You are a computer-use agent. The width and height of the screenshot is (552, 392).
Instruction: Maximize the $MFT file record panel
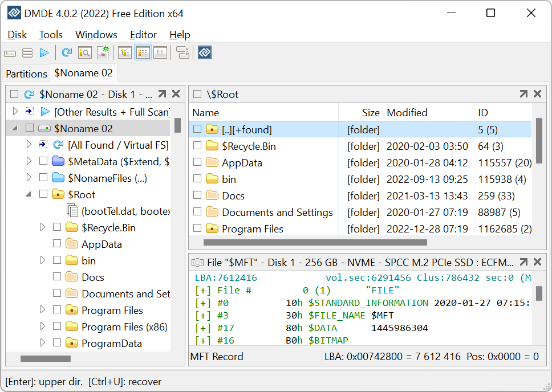pos(523,263)
